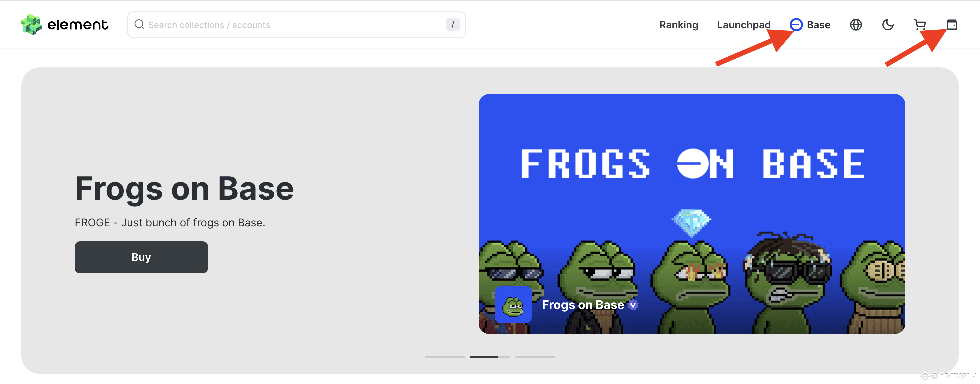
Task: Select the second carousel slide indicator
Action: [x=490, y=357]
